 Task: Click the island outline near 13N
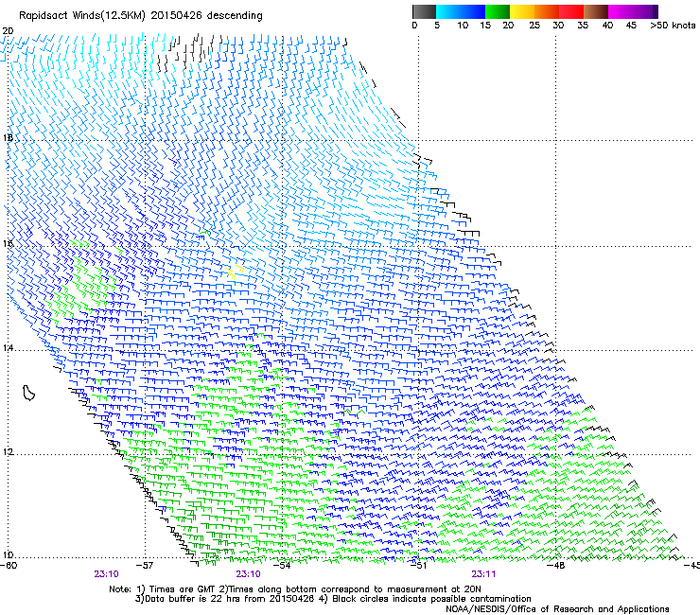click(28, 393)
